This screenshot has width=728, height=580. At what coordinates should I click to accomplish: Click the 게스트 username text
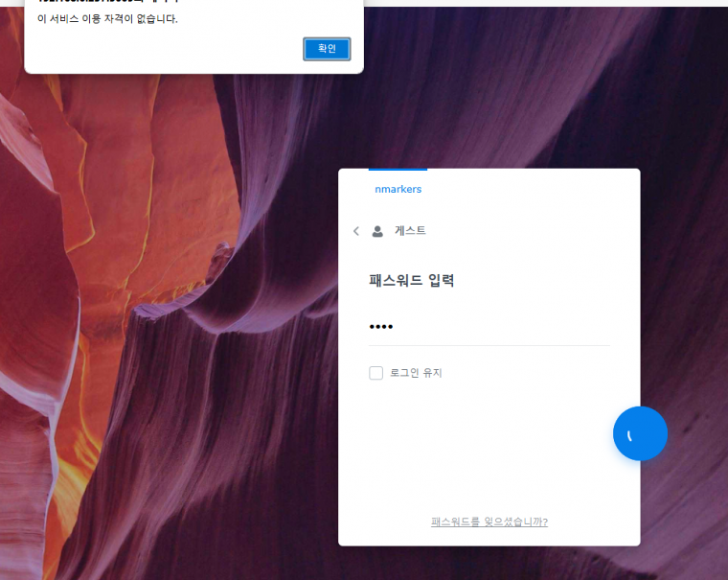(x=410, y=230)
